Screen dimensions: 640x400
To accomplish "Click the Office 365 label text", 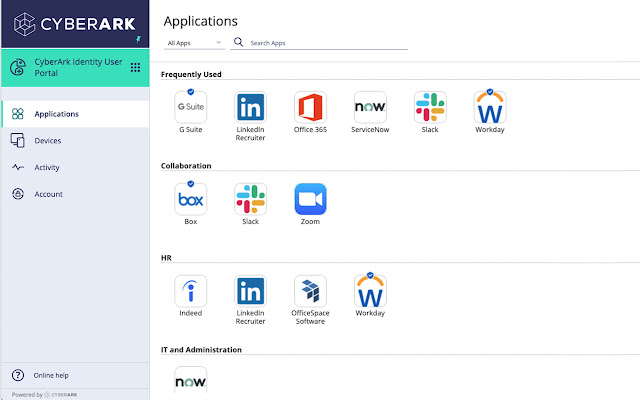I will click(310, 129).
